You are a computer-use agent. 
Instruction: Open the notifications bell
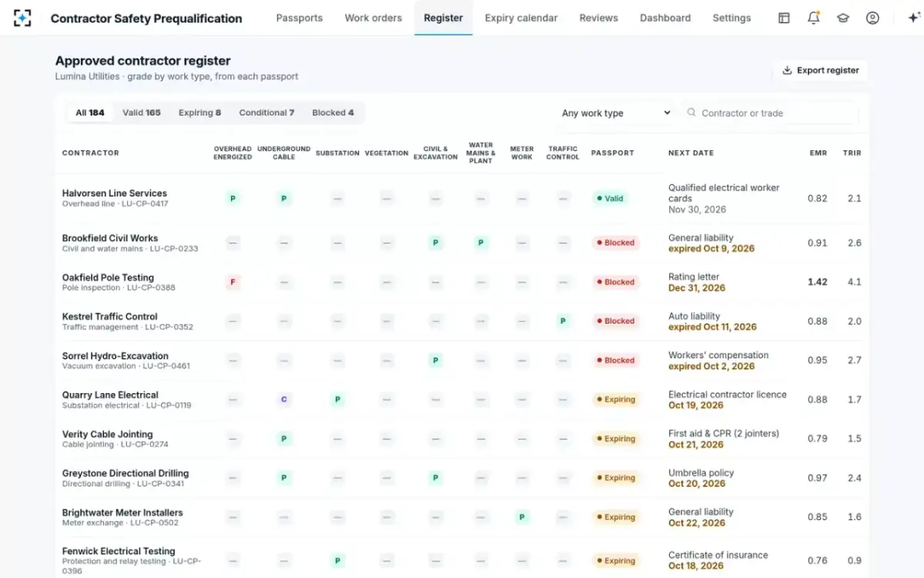coord(814,18)
